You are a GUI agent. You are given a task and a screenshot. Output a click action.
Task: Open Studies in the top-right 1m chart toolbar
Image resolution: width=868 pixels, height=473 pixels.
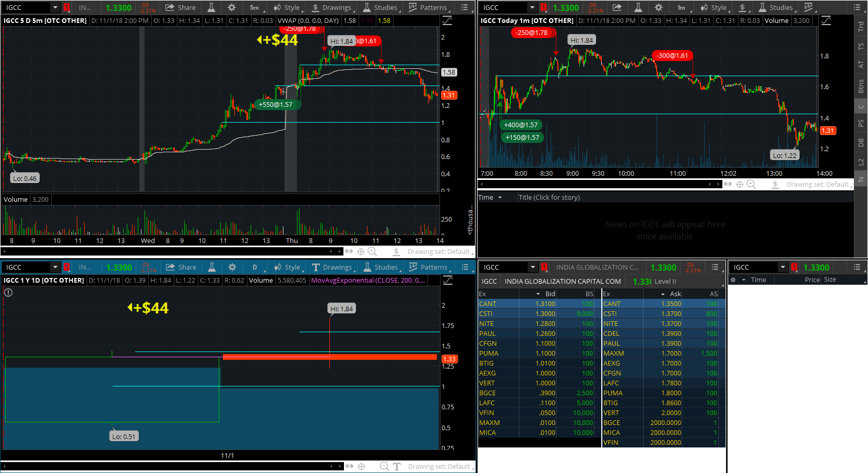pyautogui.click(x=776, y=8)
